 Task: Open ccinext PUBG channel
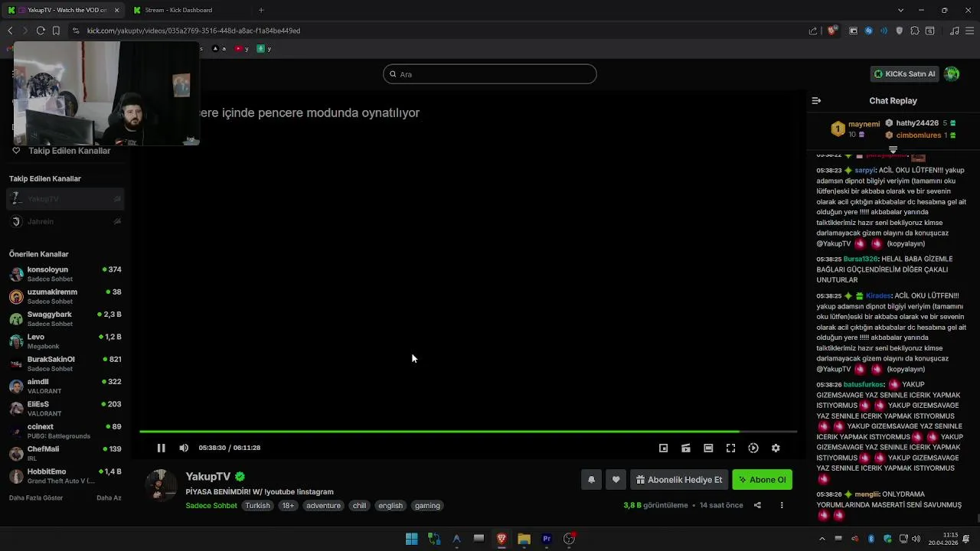pos(65,431)
